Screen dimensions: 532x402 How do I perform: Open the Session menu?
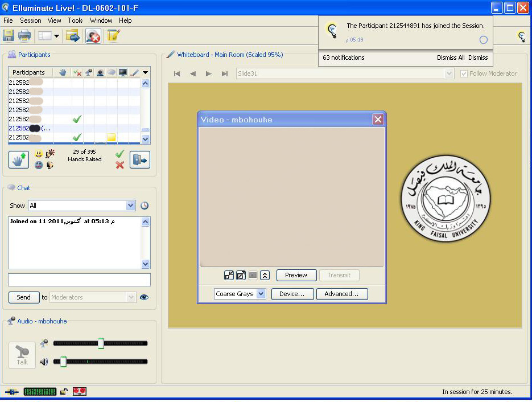[31, 20]
